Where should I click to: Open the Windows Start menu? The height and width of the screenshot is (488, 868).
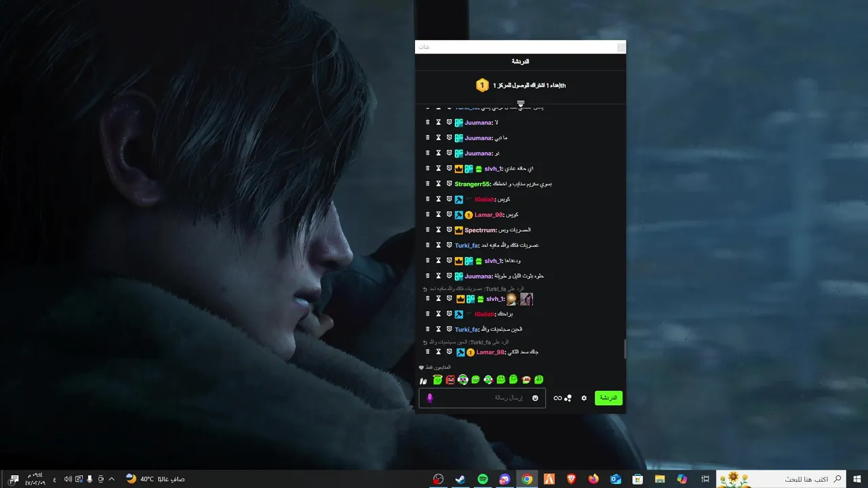pyautogui.click(x=857, y=479)
